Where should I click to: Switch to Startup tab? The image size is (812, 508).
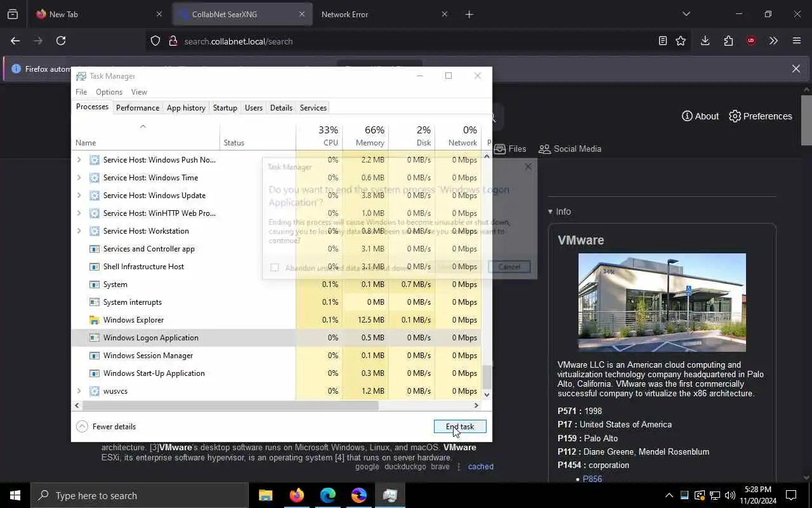(x=225, y=108)
